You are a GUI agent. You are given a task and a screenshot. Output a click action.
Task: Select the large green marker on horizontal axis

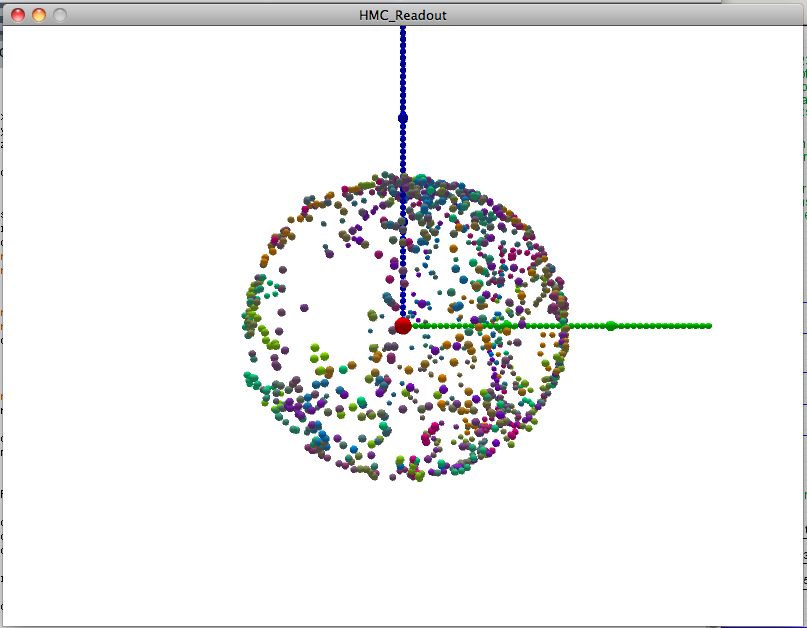pyautogui.click(x=611, y=326)
